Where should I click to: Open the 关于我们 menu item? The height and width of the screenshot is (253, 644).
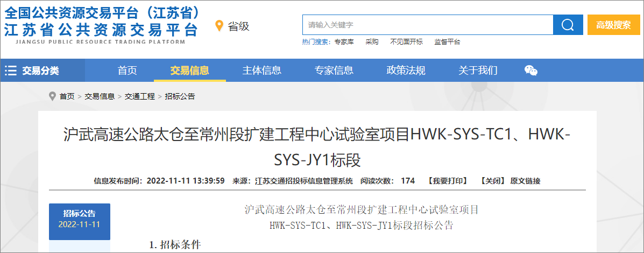[x=478, y=71]
